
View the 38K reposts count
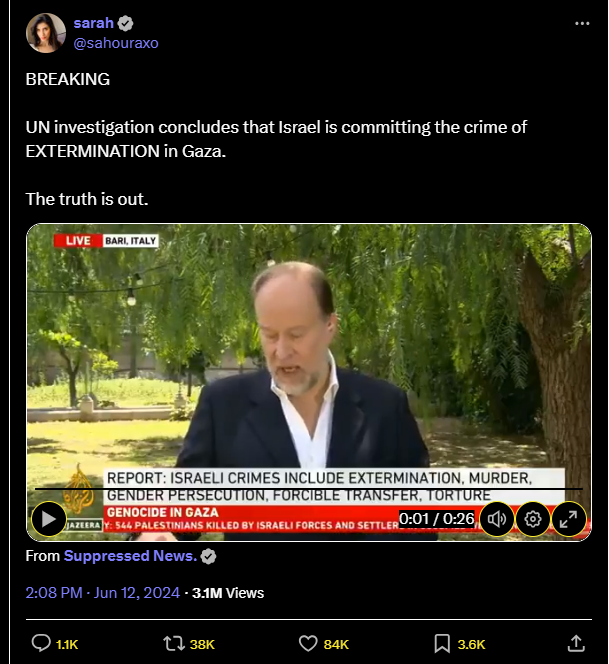tap(202, 645)
